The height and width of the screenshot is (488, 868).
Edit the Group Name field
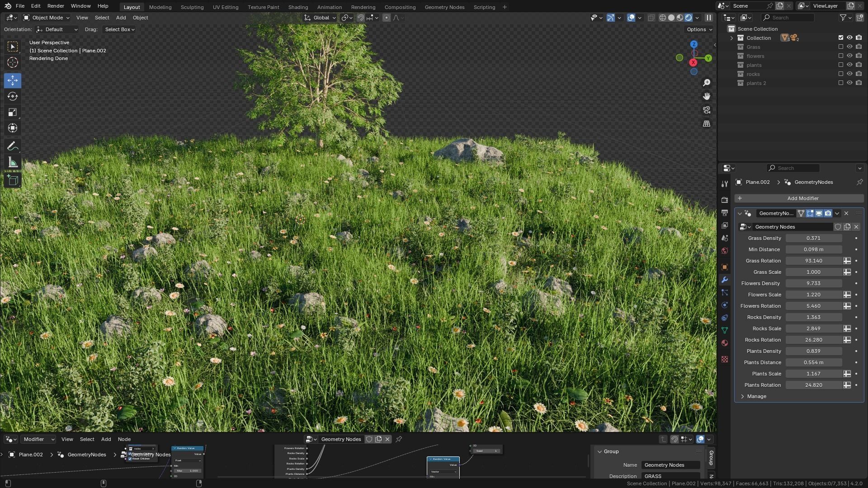pos(670,465)
